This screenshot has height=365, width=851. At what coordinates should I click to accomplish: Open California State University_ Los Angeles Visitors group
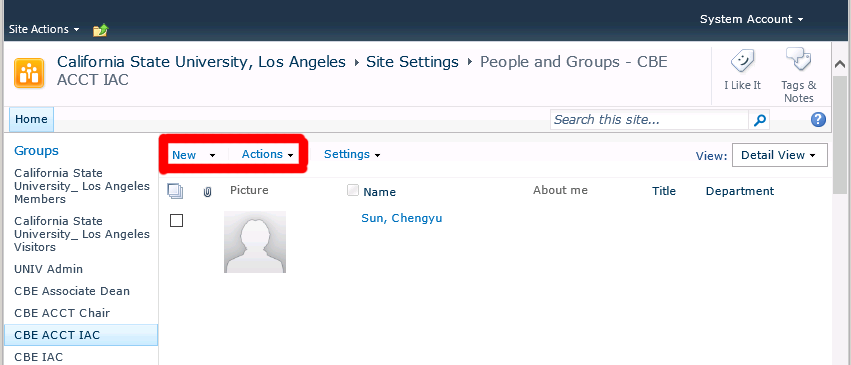coord(82,234)
